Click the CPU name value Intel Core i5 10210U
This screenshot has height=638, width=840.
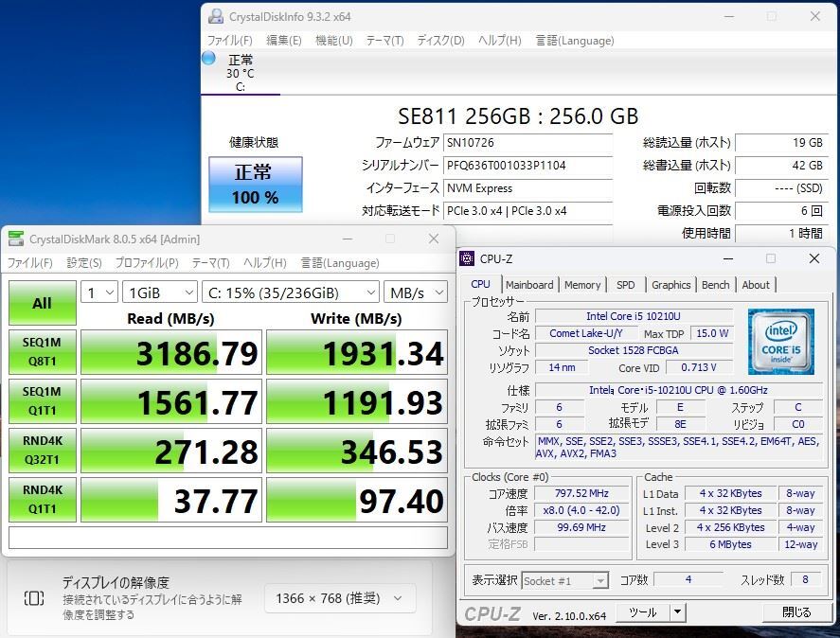coord(634,316)
